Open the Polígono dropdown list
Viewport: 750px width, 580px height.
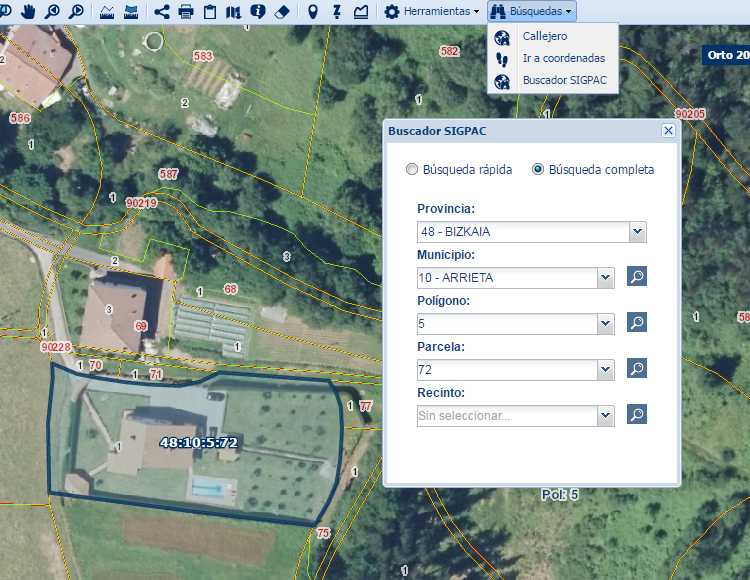click(604, 324)
